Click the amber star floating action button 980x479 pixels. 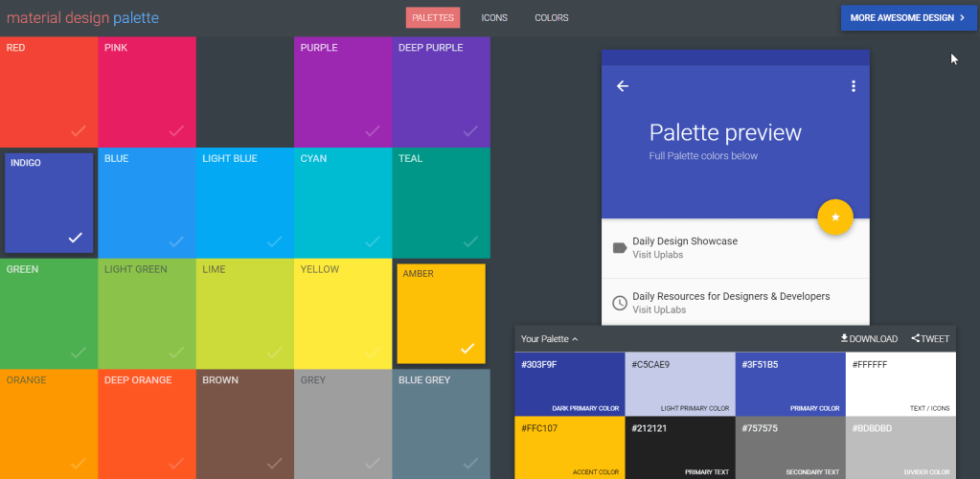[x=835, y=217]
